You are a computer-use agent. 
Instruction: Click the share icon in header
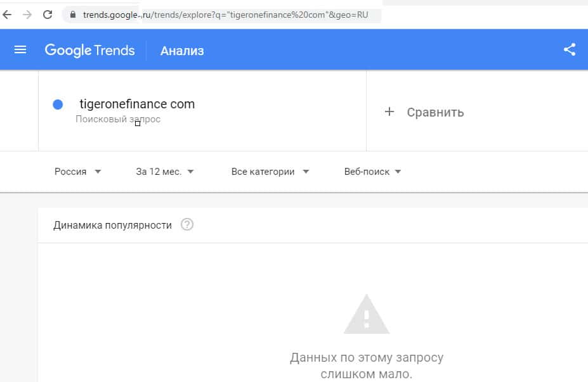570,50
